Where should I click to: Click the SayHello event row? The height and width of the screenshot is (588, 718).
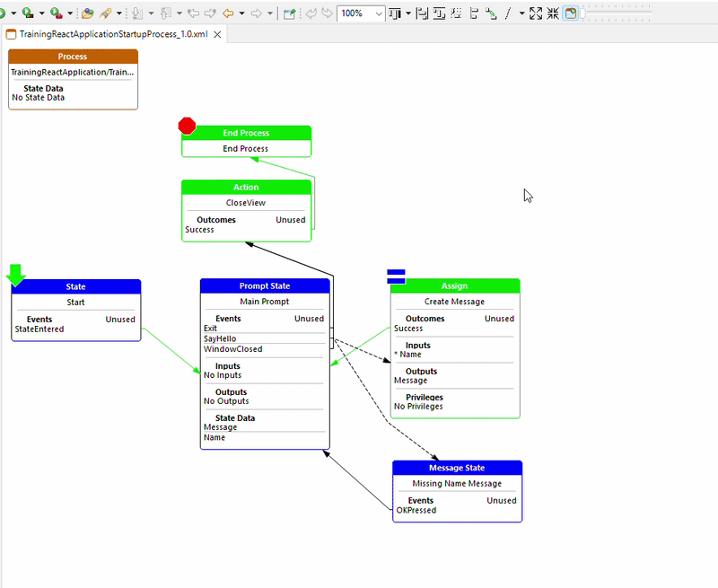tap(265, 338)
